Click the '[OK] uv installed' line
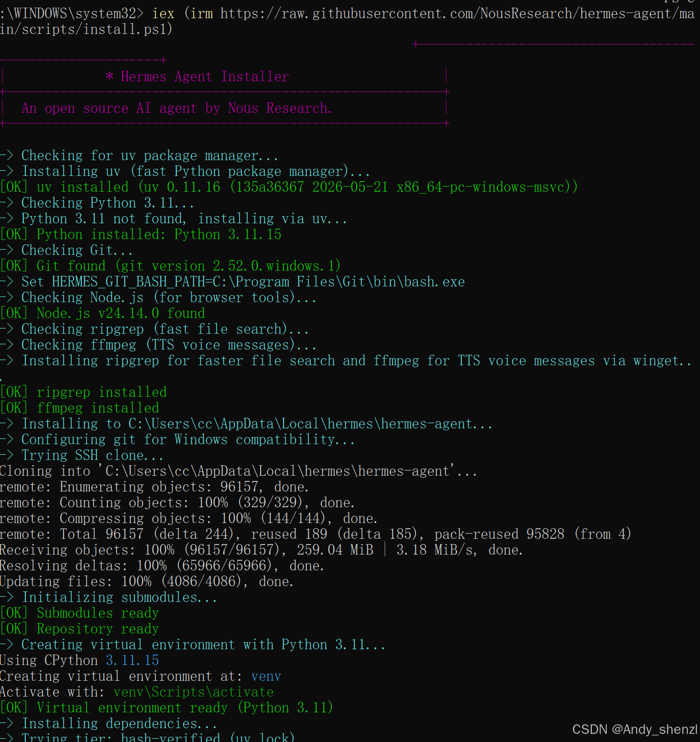 (x=289, y=187)
